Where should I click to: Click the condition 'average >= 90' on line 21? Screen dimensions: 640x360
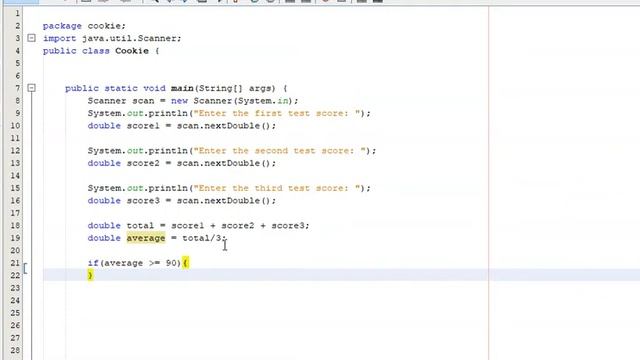tap(140, 263)
